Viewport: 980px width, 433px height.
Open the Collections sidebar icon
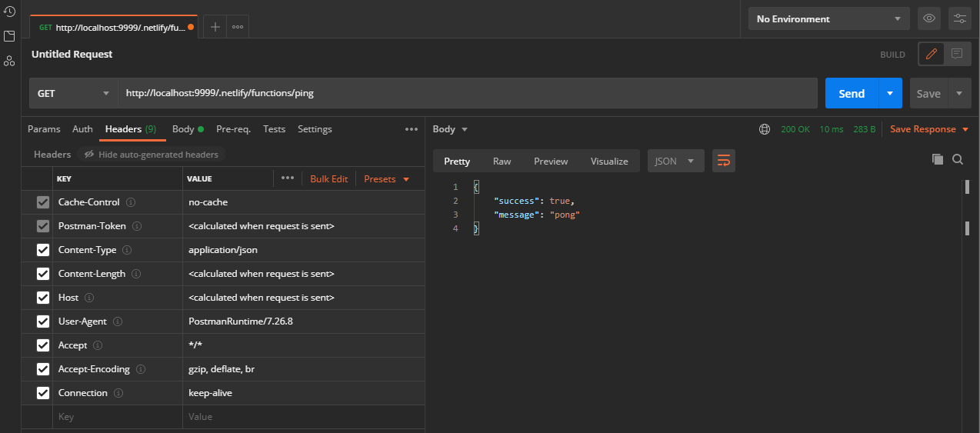click(9, 36)
